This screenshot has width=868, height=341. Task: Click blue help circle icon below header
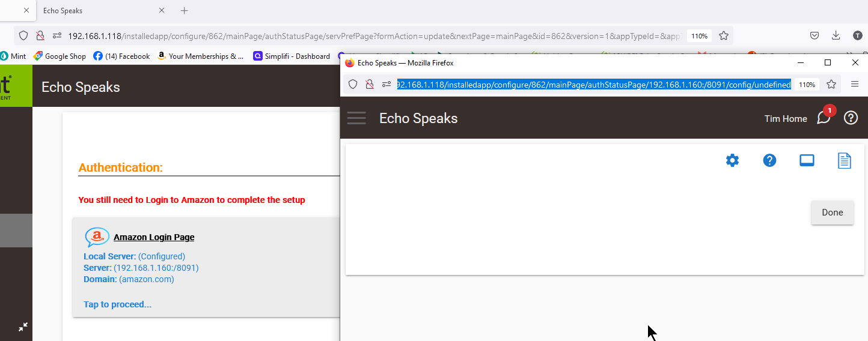pos(769,160)
